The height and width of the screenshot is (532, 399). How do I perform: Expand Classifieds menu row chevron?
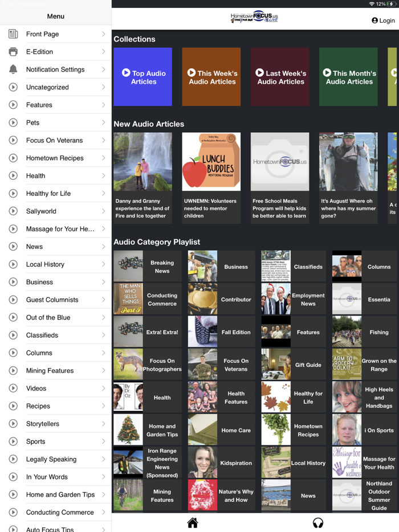104,335
